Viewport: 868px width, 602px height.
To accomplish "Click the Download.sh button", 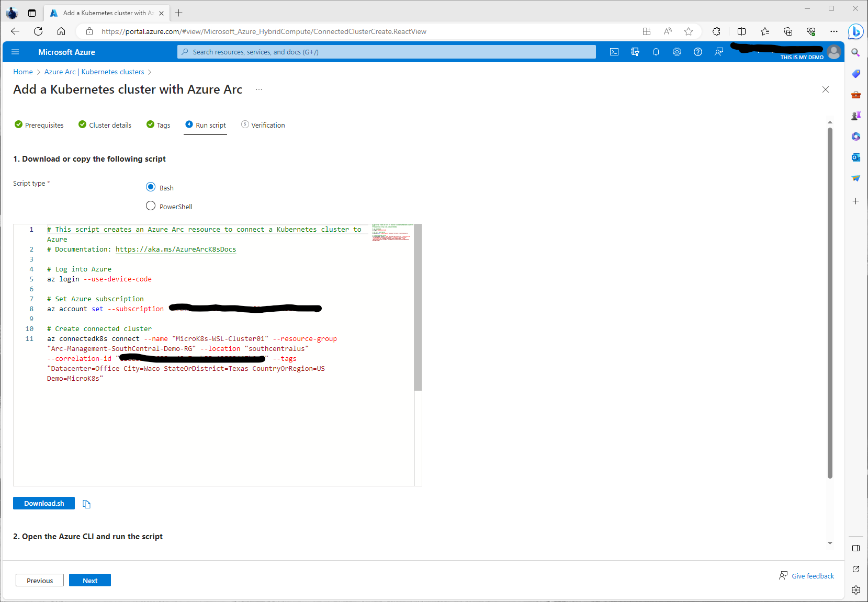I will (44, 503).
